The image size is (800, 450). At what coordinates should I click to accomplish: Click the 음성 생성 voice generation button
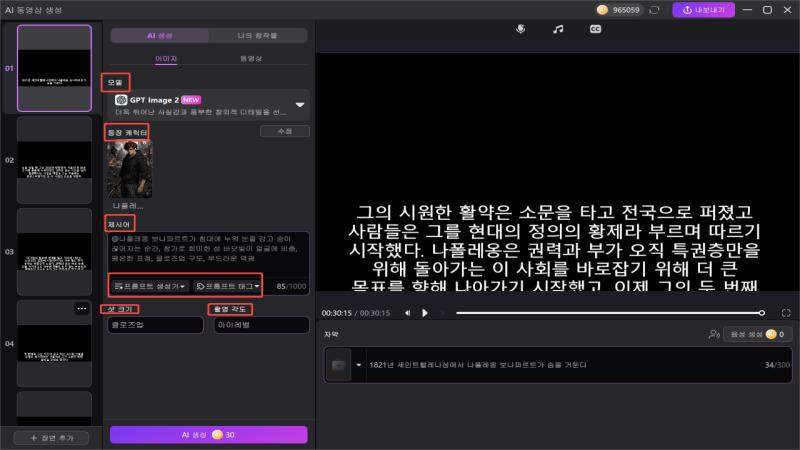click(x=757, y=334)
